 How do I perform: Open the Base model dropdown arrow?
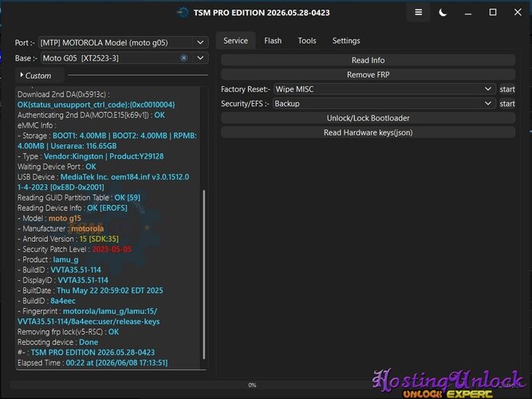pos(200,57)
